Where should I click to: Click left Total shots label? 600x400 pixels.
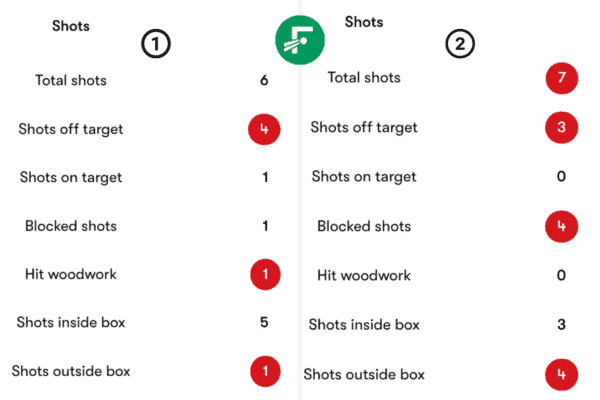point(71,80)
